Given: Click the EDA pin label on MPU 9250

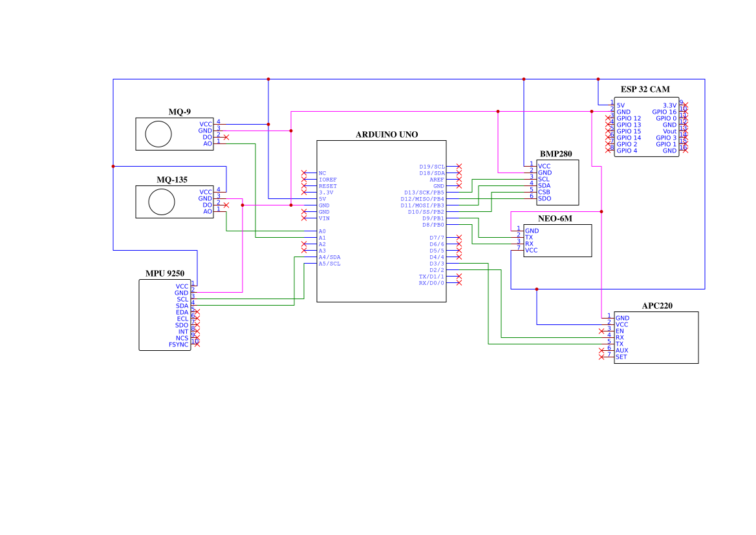Looking at the screenshot, I should click(x=182, y=313).
